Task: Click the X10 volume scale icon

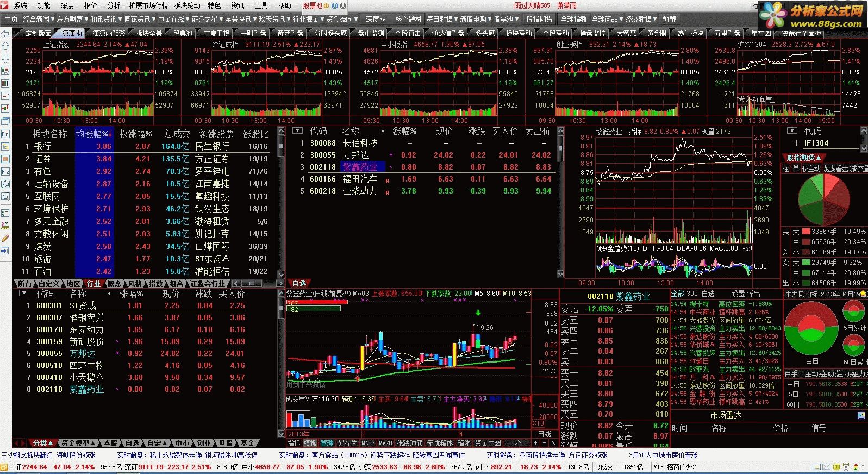Action: (538, 423)
